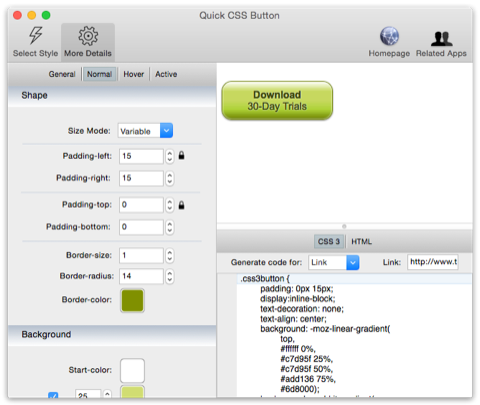Viewport: 480px width, 405px height.
Task: Open the Select Style lightning icon
Action: (36, 36)
